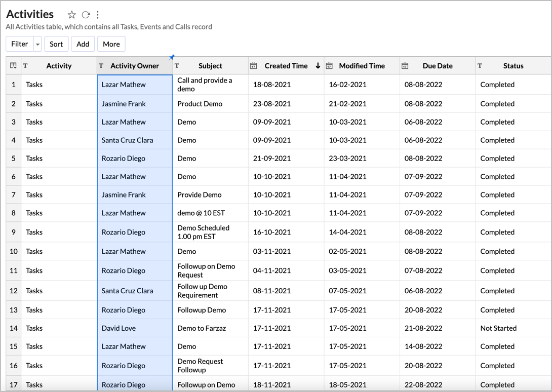Open the three-dot options menu beside Activities
The height and width of the screenshot is (392, 552).
(x=97, y=15)
